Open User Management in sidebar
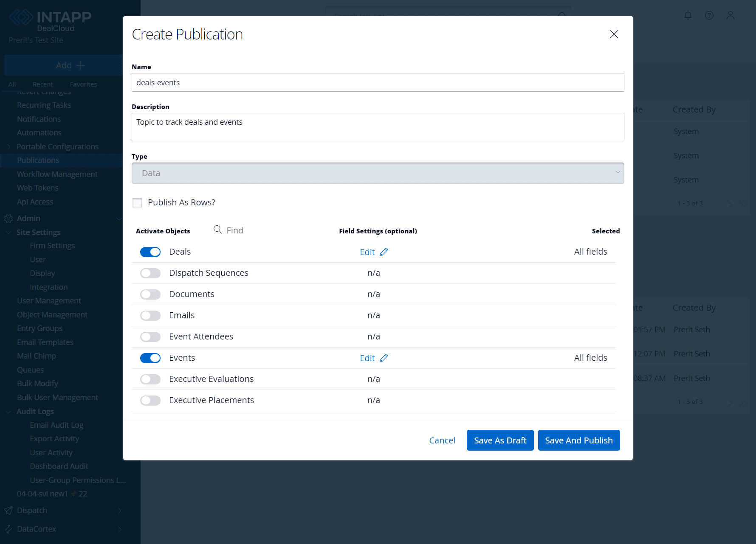The height and width of the screenshot is (544, 756). (x=49, y=301)
